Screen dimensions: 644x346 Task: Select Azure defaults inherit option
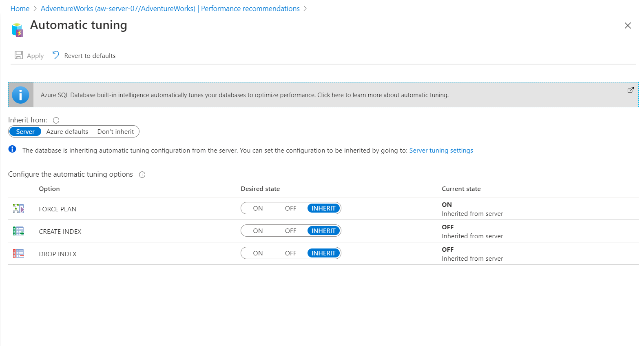67,131
